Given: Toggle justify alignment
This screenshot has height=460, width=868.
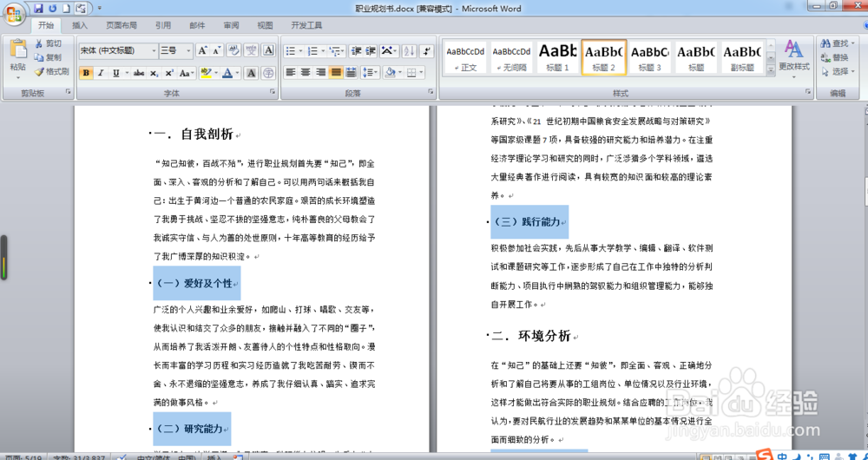Looking at the screenshot, I should [335, 73].
